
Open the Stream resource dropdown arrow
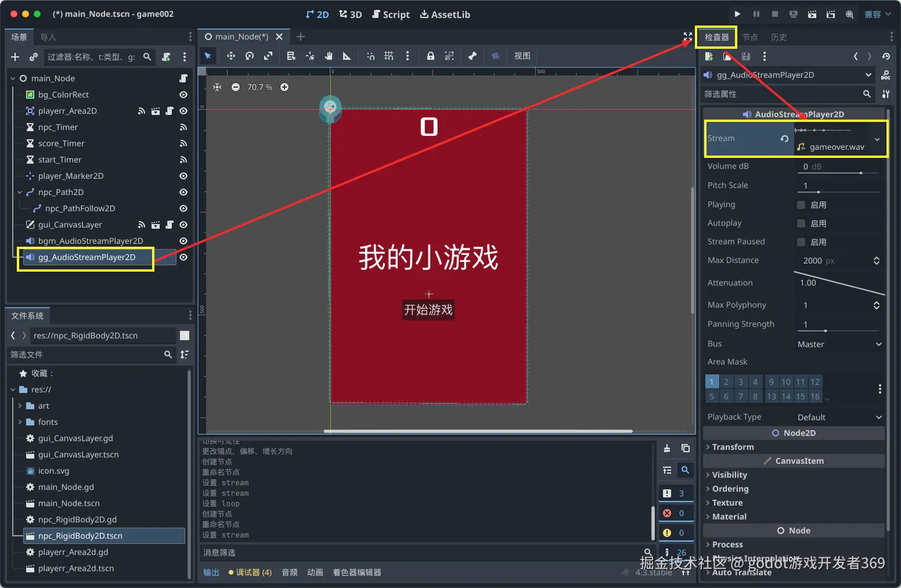click(x=877, y=139)
